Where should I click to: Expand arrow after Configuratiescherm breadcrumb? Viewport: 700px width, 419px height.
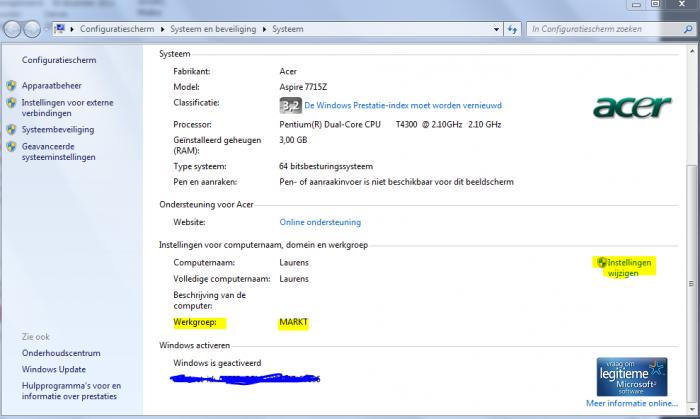coord(162,29)
